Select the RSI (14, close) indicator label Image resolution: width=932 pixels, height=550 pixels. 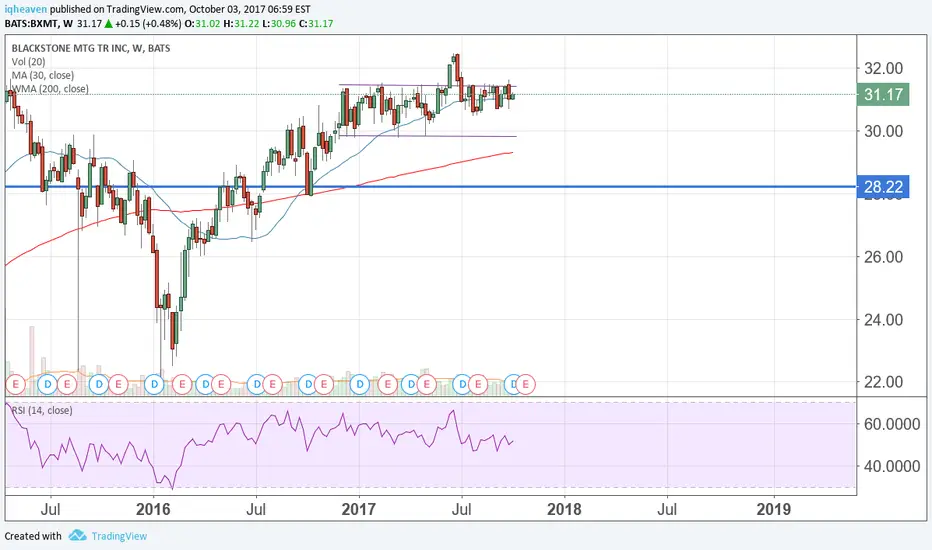coord(42,410)
